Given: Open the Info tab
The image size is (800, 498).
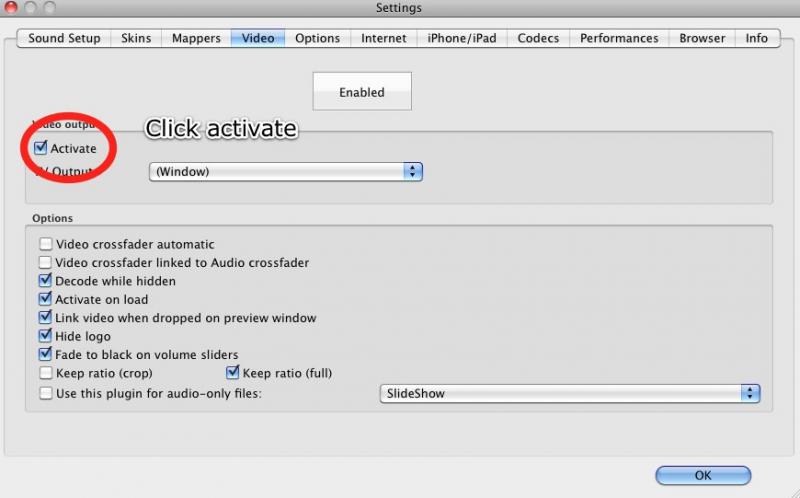Looking at the screenshot, I should [x=757, y=38].
